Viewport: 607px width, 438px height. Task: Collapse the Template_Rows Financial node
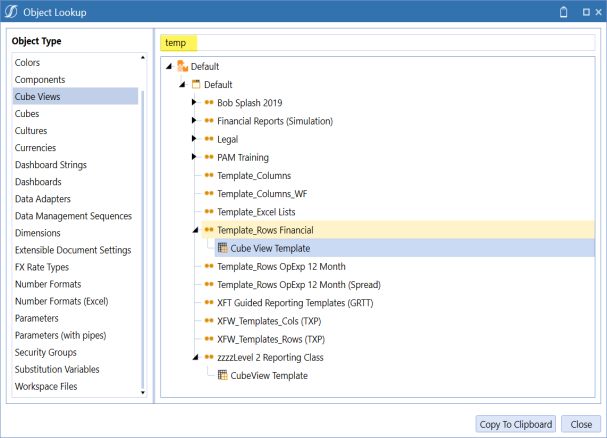[x=194, y=230]
